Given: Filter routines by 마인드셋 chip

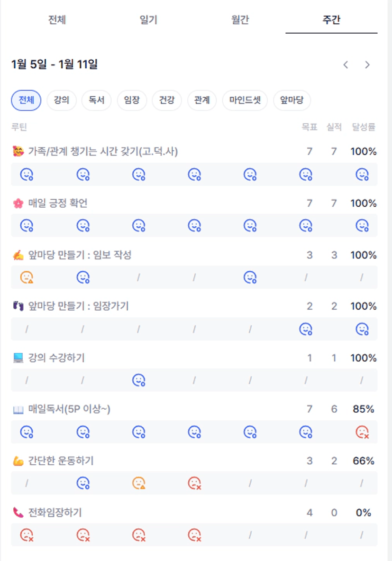Looking at the screenshot, I should (x=245, y=101).
